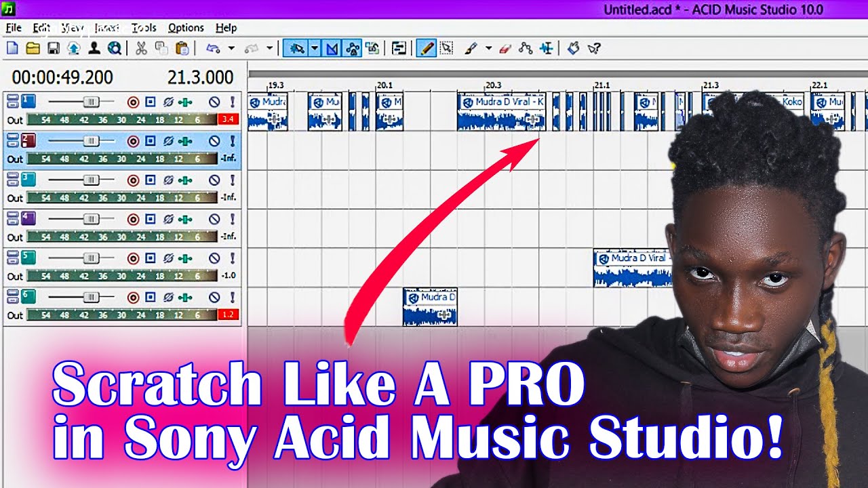Open a project with the folder icon
868x488 pixels.
tap(33, 48)
